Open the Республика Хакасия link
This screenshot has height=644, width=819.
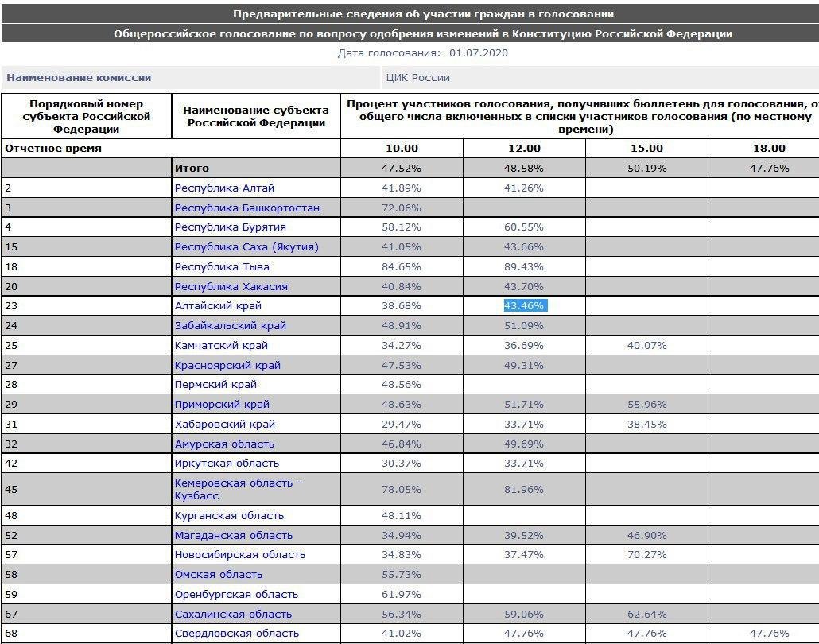point(231,287)
